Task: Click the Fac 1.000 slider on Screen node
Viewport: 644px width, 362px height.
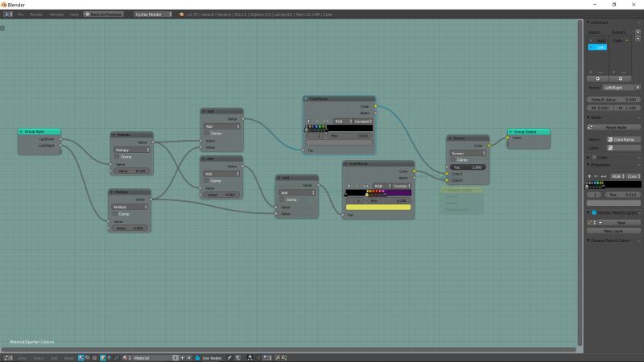Action: pos(468,167)
